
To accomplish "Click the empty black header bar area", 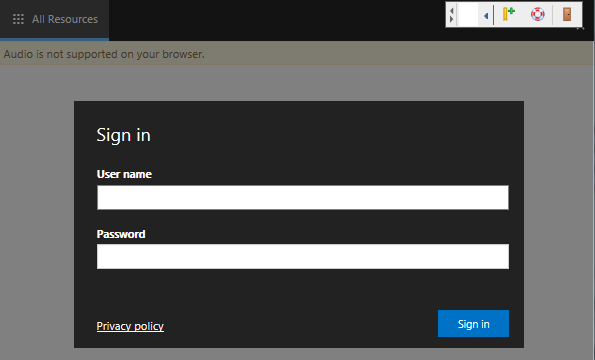I will (x=277, y=20).
